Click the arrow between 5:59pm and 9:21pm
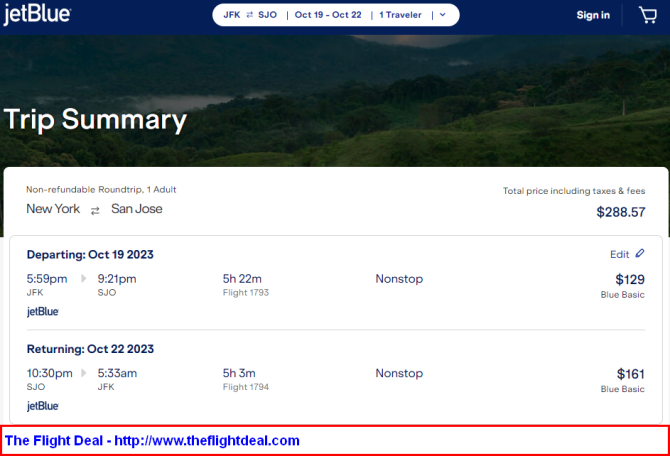Image resolution: width=670 pixels, height=456 pixels. tap(83, 279)
